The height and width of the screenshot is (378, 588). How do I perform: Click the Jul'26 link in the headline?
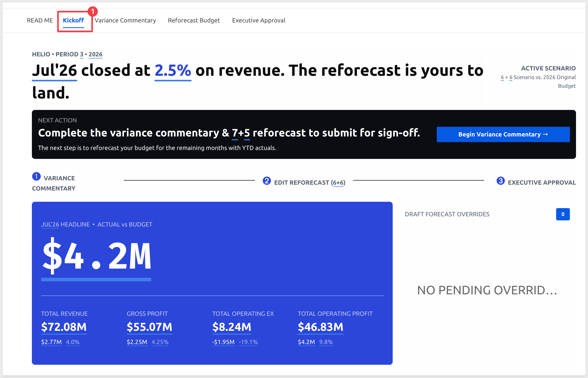click(55, 71)
